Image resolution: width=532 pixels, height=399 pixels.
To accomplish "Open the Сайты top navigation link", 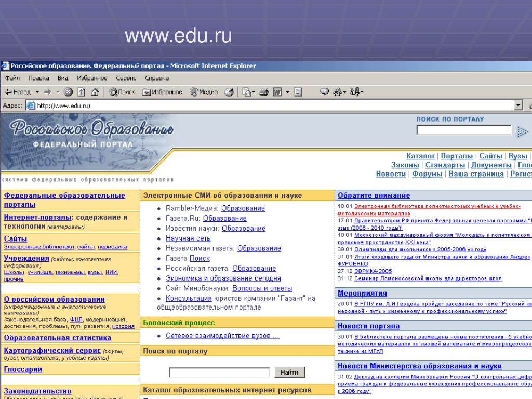I will tap(490, 156).
